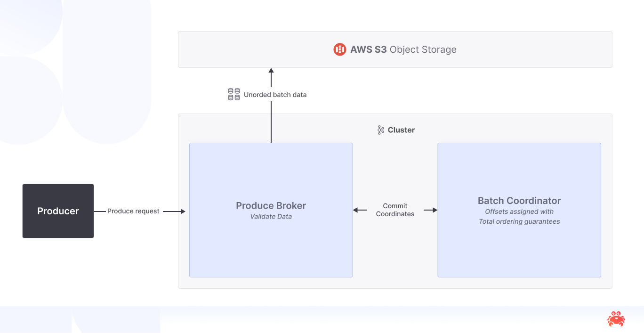Click the red crab logo in the corner
Screen dimensions: 644x333
click(616, 319)
